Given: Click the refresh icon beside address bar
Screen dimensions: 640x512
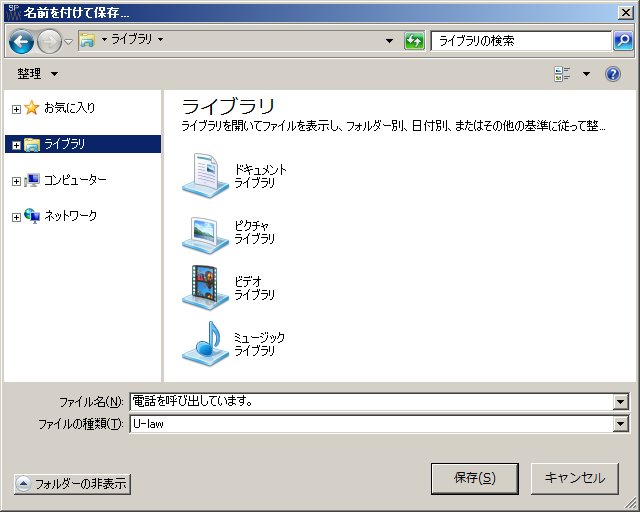Looking at the screenshot, I should pyautogui.click(x=414, y=41).
